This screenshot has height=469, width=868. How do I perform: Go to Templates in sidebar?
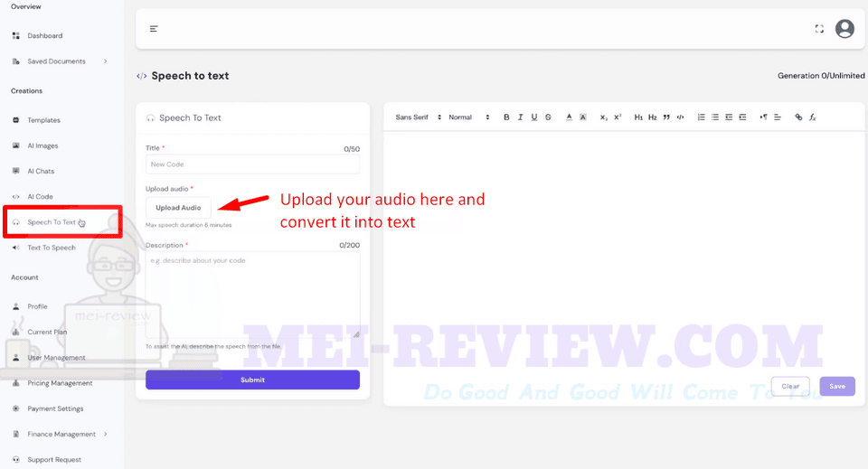click(x=43, y=120)
